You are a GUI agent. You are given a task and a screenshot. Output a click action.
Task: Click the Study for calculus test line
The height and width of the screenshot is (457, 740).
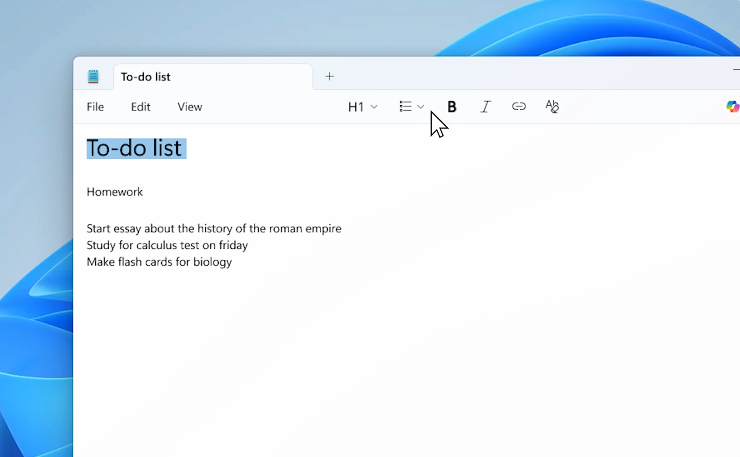click(167, 245)
